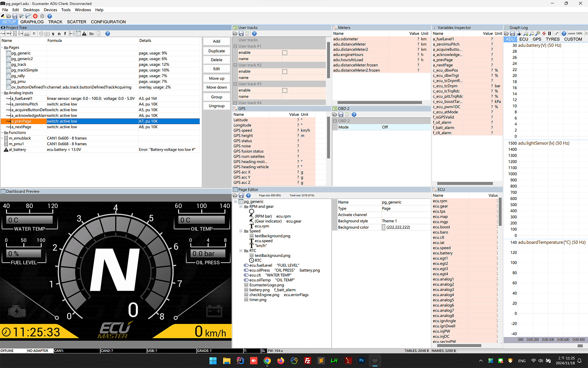Collapse the pg_generic root in Page Editor
The height and width of the screenshot is (368, 588).
pos(235,201)
